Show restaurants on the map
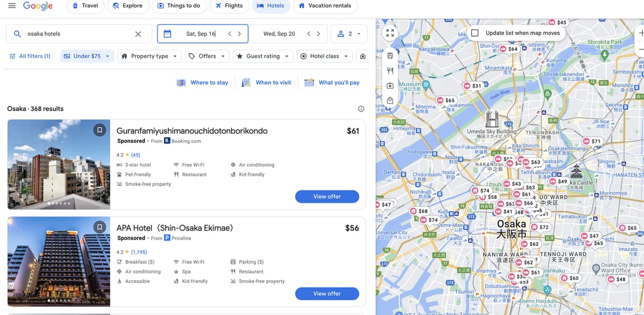 (x=390, y=71)
